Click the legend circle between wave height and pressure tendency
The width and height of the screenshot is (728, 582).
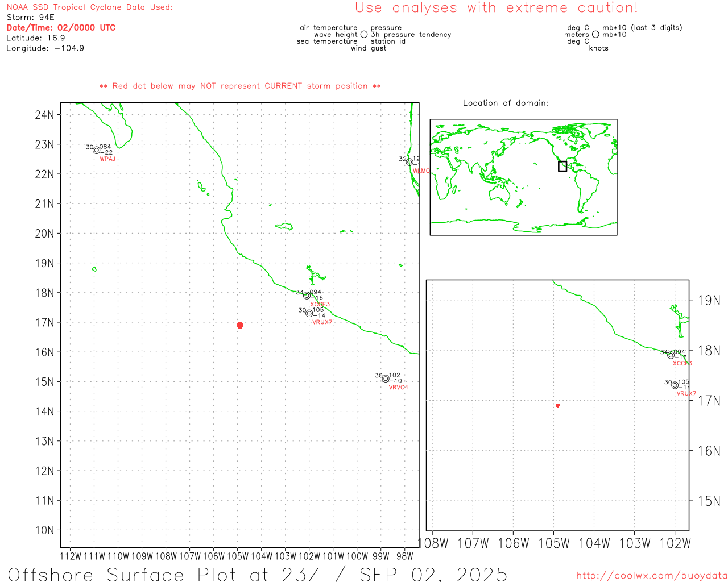tap(364, 34)
